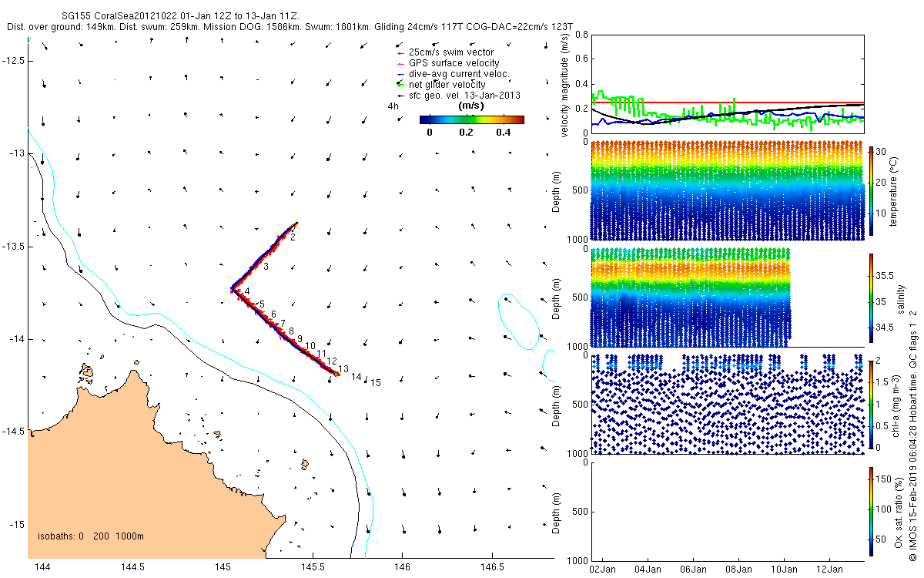Click the 'salinity' colorbar label

(902, 298)
